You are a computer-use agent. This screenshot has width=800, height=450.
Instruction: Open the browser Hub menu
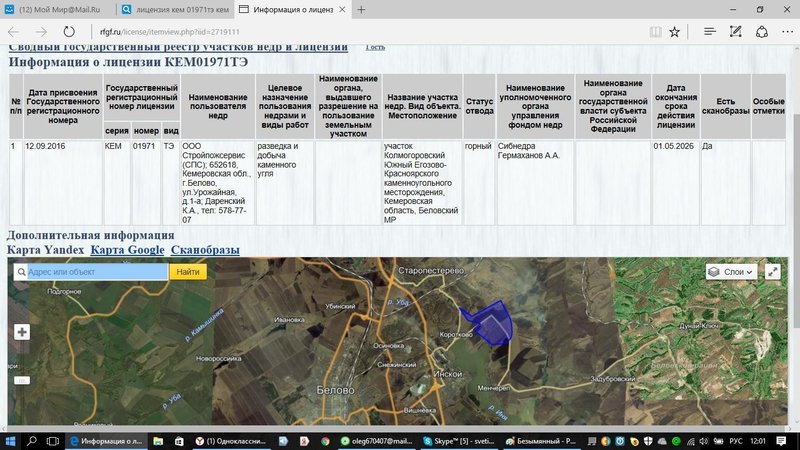click(709, 32)
